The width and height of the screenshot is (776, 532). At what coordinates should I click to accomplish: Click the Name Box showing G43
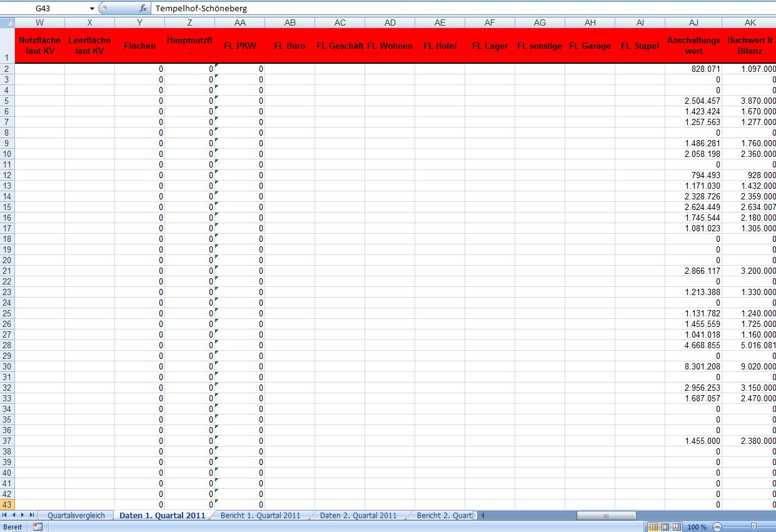click(x=44, y=9)
